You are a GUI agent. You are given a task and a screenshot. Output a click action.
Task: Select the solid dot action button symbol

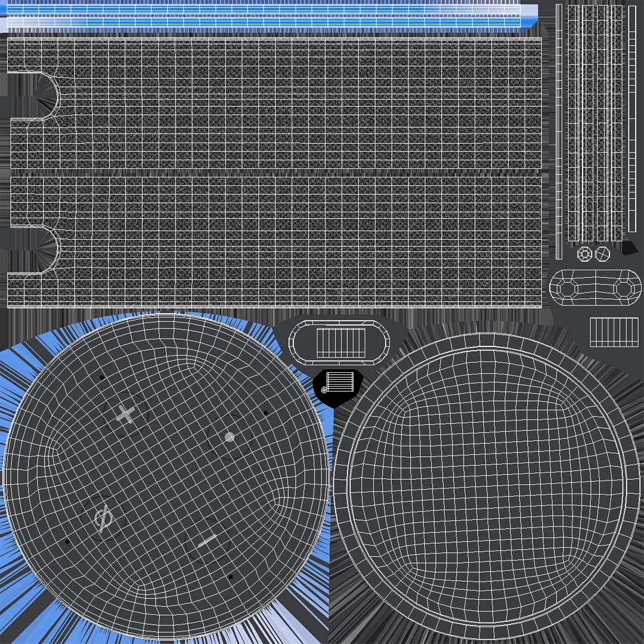[229, 437]
